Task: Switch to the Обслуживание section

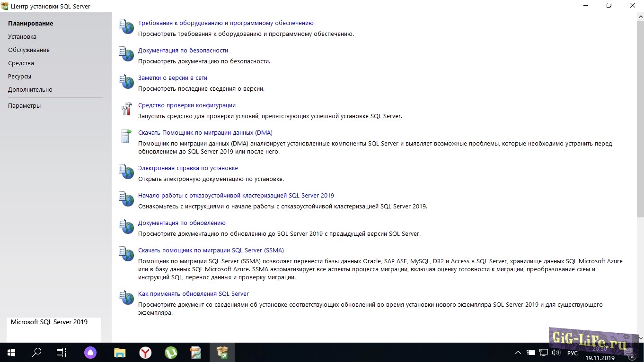Action: point(29,50)
